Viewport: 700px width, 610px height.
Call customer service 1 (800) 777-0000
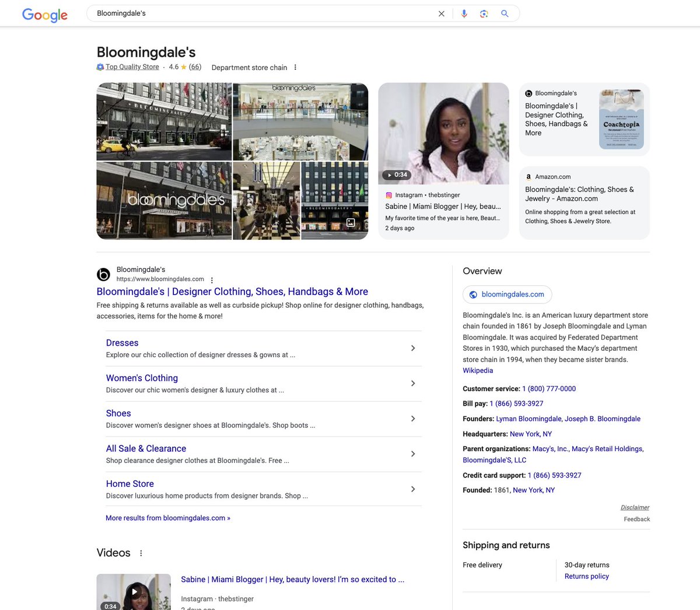[549, 389]
